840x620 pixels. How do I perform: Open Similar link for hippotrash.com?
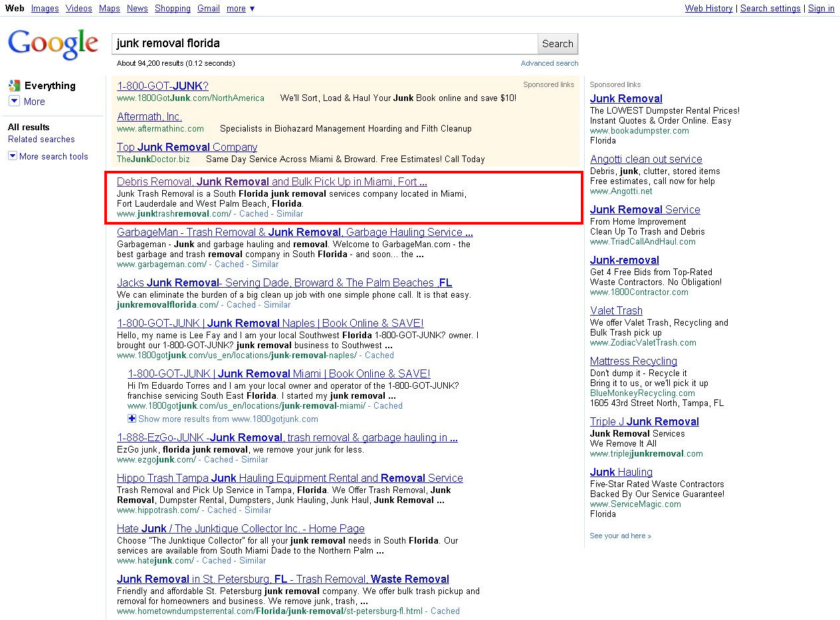[x=258, y=510]
